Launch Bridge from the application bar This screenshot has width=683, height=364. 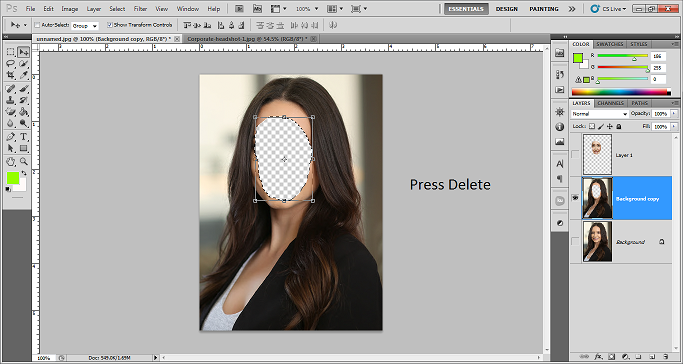tap(239, 9)
